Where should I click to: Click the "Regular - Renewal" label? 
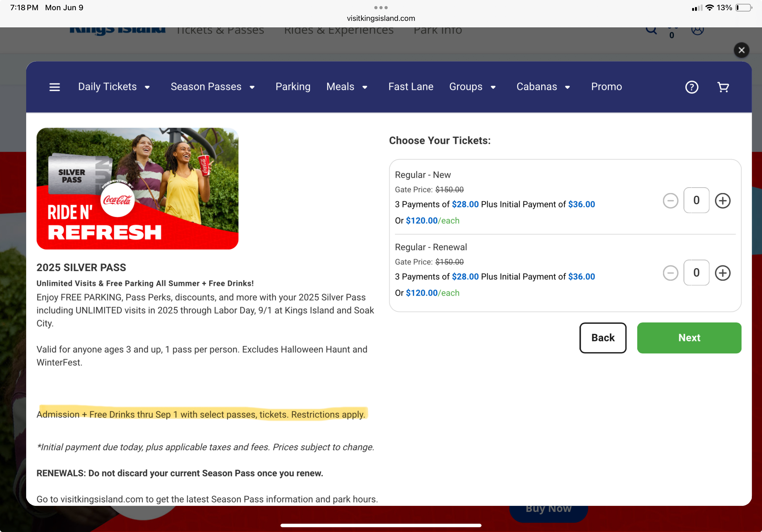tap(431, 247)
